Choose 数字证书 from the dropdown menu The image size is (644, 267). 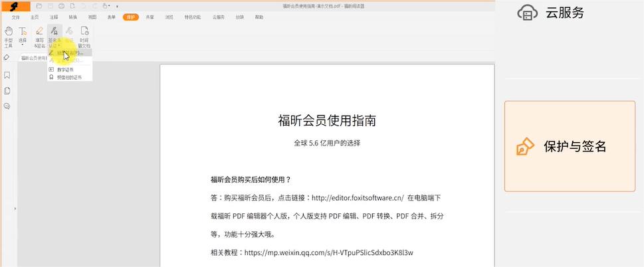[69, 70]
